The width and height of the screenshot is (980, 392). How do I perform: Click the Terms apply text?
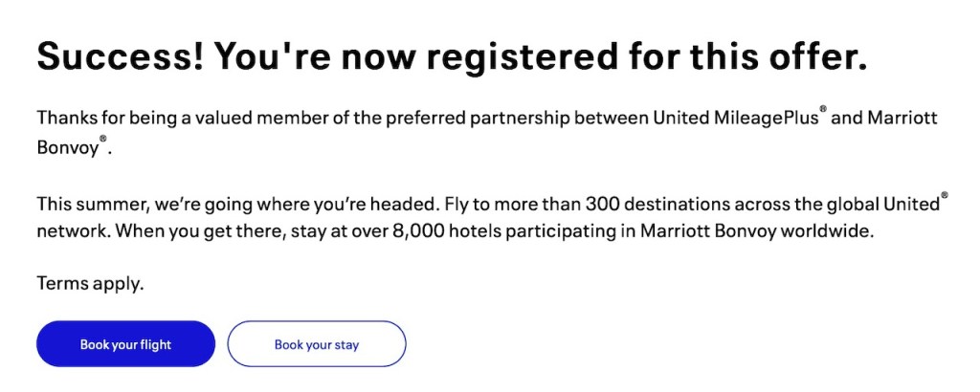tap(90, 284)
